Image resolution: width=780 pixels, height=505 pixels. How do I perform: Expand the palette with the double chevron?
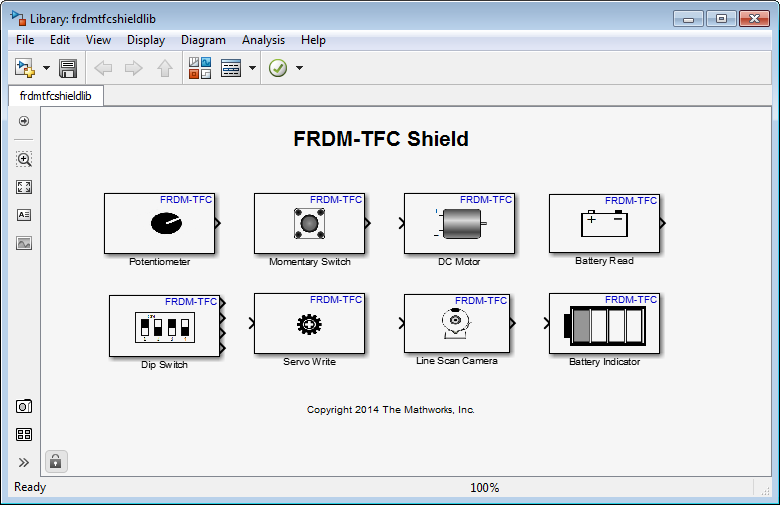(24, 462)
